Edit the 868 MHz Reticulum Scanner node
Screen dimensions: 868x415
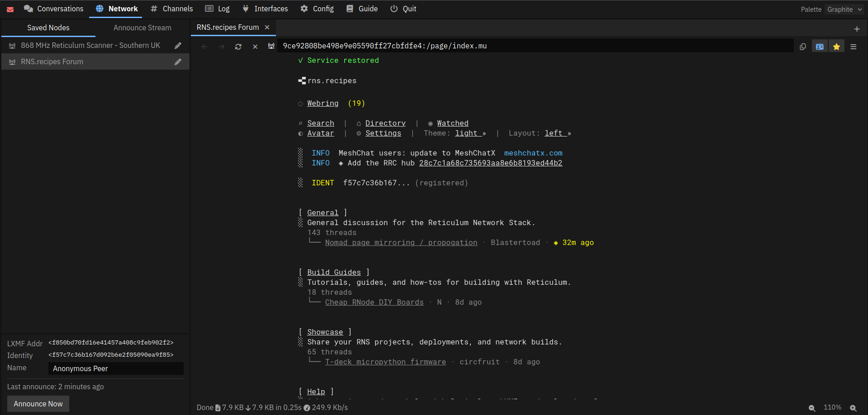coord(178,46)
